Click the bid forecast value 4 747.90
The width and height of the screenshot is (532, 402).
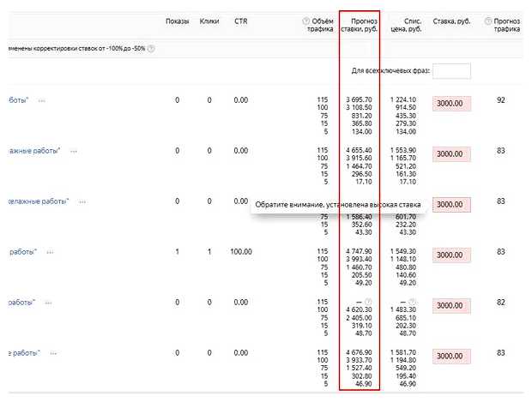359,251
